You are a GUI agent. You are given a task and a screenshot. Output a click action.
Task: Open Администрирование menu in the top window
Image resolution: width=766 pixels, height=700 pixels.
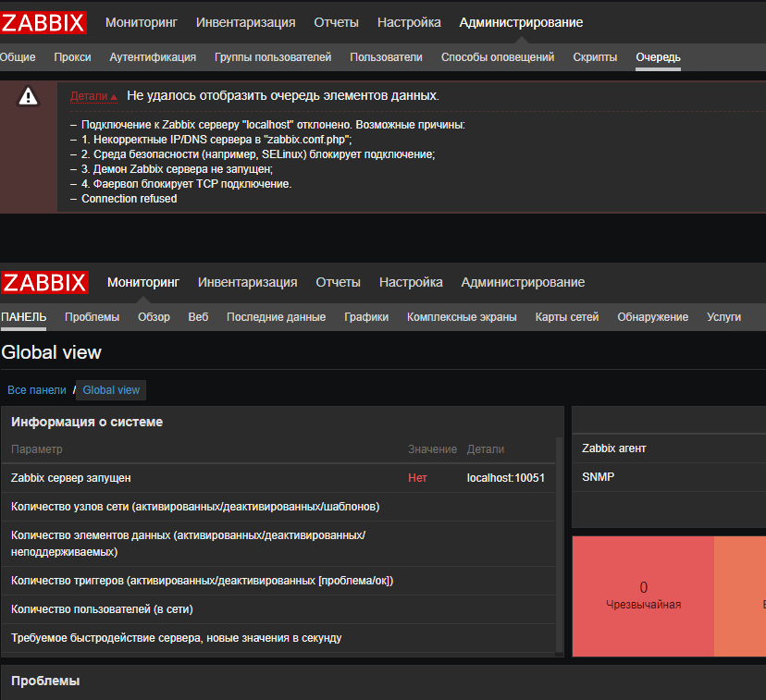click(521, 22)
